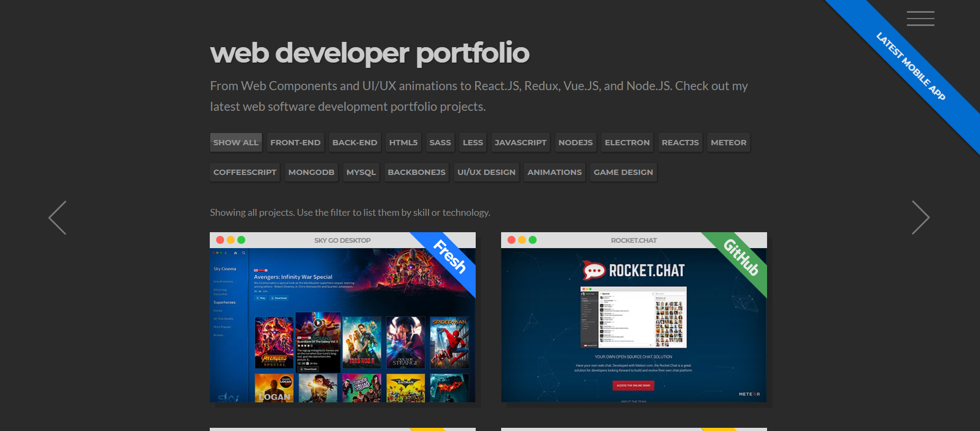This screenshot has width=980, height=431.
Task: Open the hamburger menu icon
Action: 920,19
